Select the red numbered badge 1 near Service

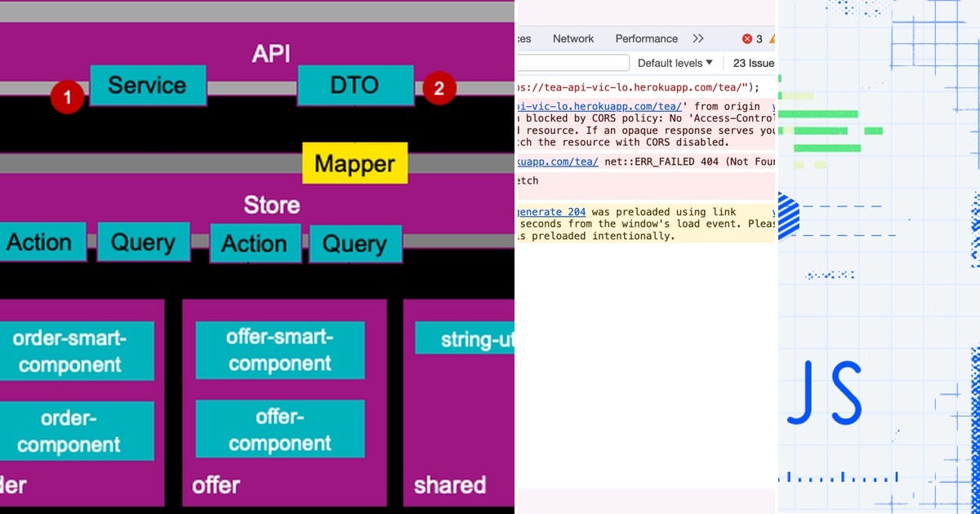click(x=67, y=96)
